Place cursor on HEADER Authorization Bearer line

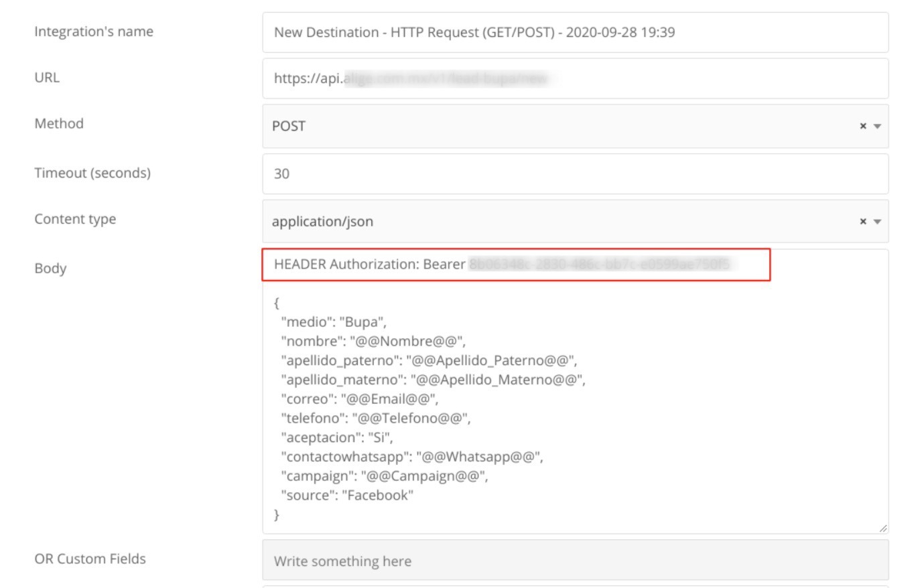tap(369, 265)
